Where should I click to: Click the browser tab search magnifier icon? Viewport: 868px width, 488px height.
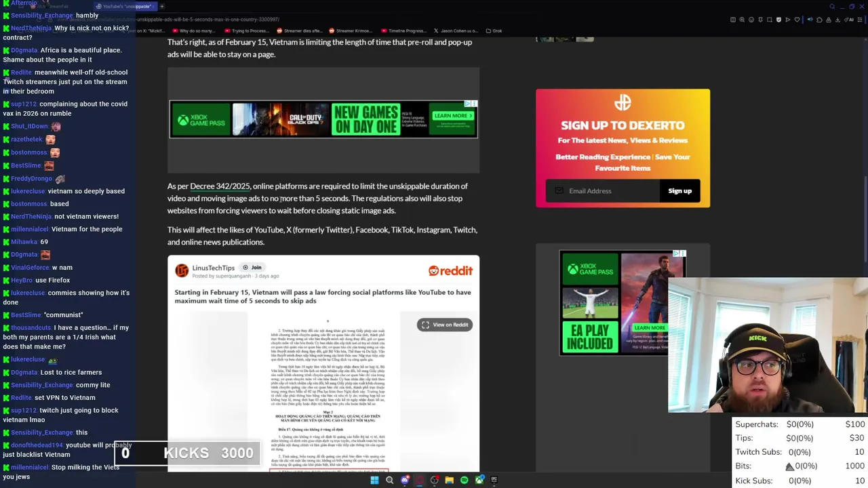[832, 6]
